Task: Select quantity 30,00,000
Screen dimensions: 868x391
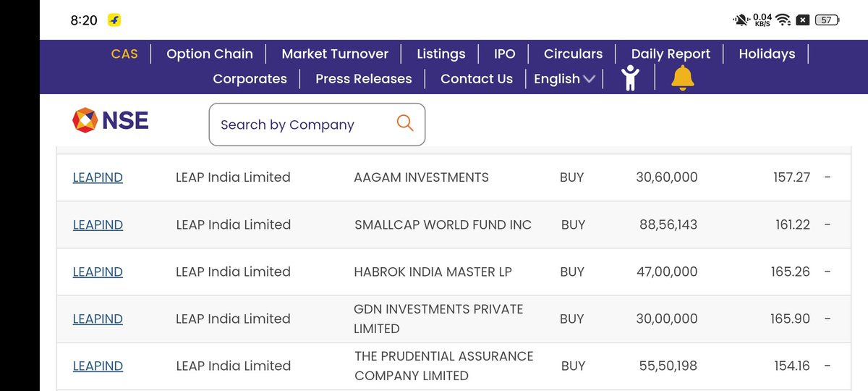Action: pyautogui.click(x=667, y=319)
